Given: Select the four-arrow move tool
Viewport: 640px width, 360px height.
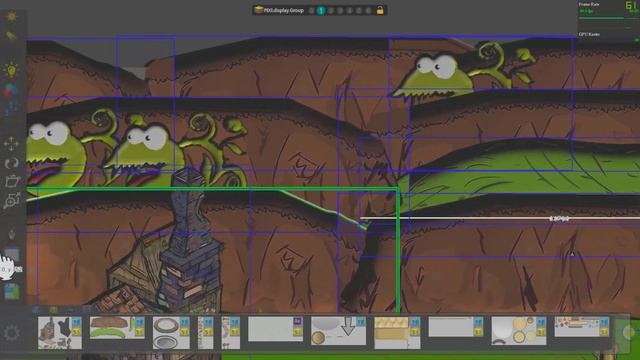Looking at the screenshot, I should pyautogui.click(x=11, y=144).
